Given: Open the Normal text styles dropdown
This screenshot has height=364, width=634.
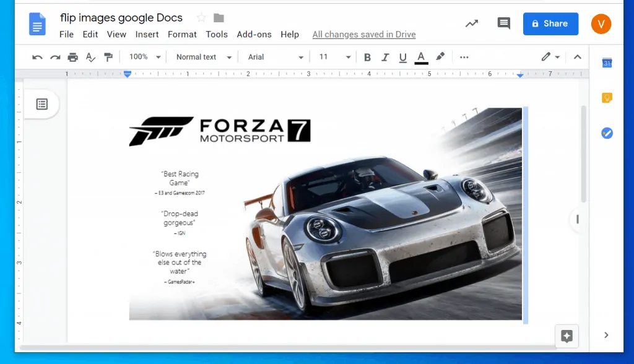Looking at the screenshot, I should [204, 57].
